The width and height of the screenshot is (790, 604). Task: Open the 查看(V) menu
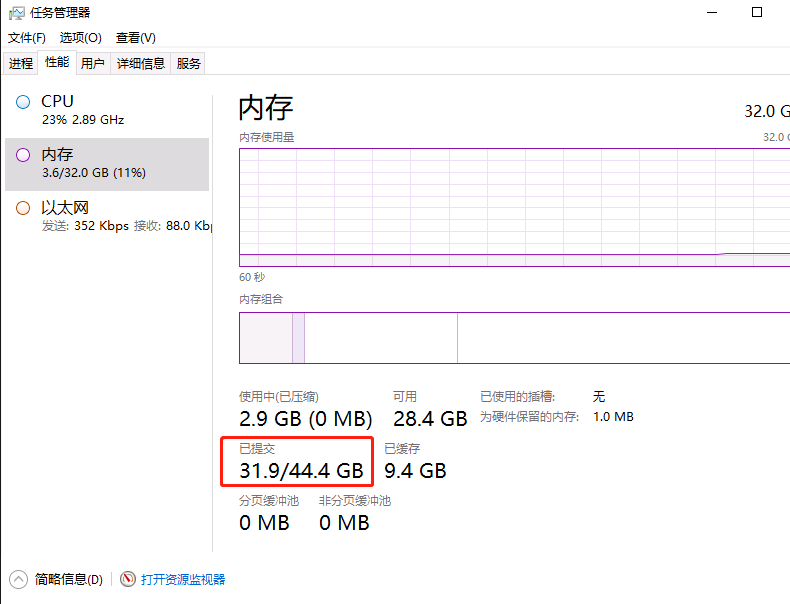point(136,38)
